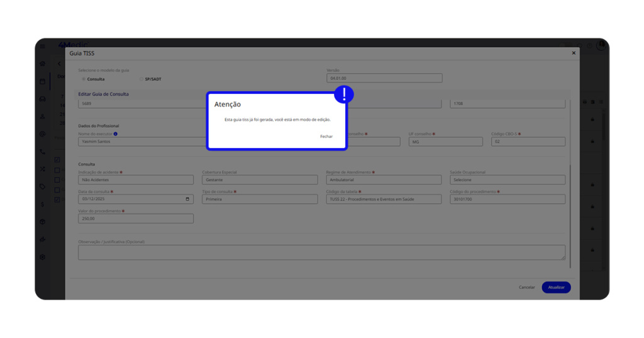644x338 pixels.
Task: Click the Valor do procedimento field
Action: point(135,219)
